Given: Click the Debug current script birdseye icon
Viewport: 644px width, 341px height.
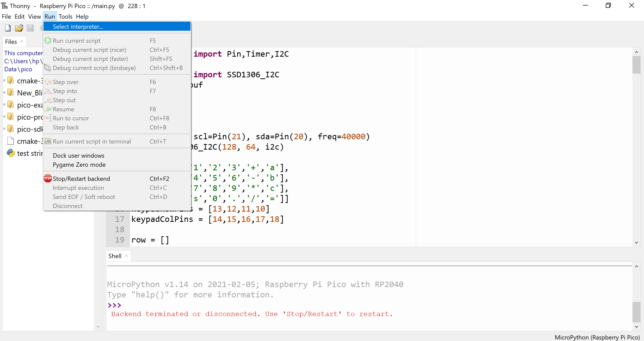Looking at the screenshot, I should click(x=48, y=67).
